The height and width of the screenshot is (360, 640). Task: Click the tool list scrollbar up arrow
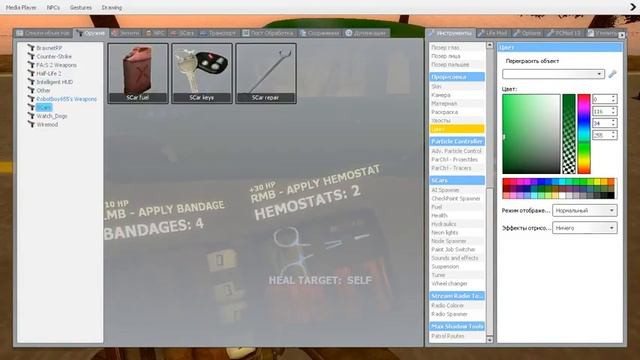[490, 45]
